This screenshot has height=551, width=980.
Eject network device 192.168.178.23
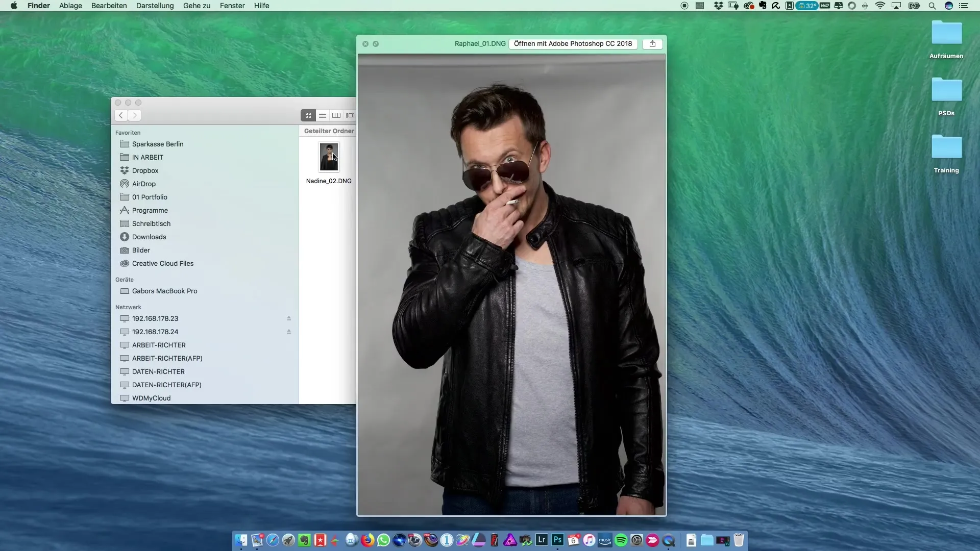point(289,318)
